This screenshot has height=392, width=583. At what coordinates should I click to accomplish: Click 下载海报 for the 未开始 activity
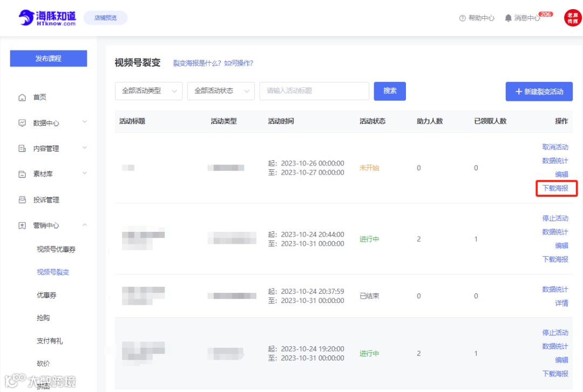555,188
